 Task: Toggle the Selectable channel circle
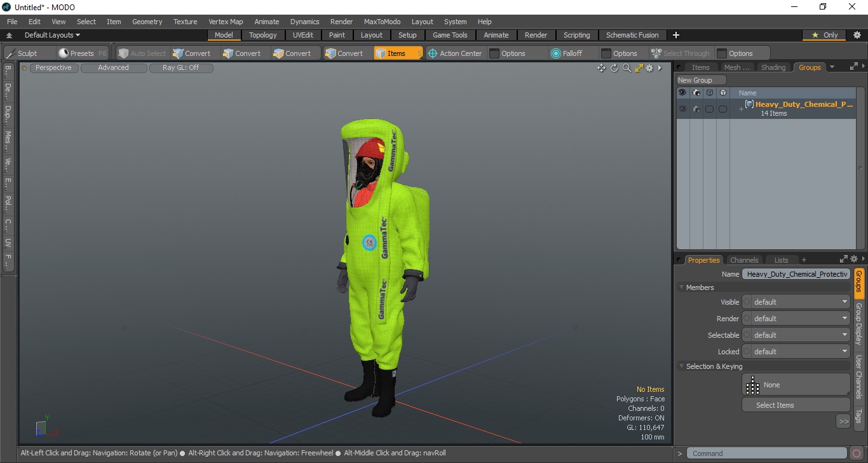pyautogui.click(x=747, y=335)
